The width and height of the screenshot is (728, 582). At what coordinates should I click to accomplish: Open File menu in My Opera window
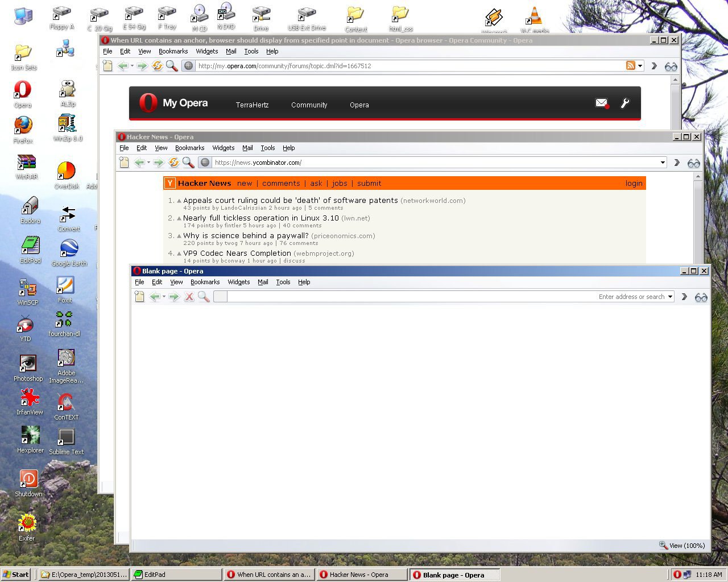tap(107, 51)
